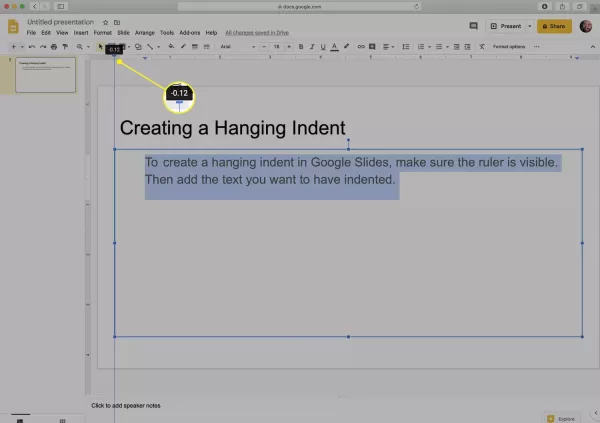Apply a numbered list

[x=421, y=47]
